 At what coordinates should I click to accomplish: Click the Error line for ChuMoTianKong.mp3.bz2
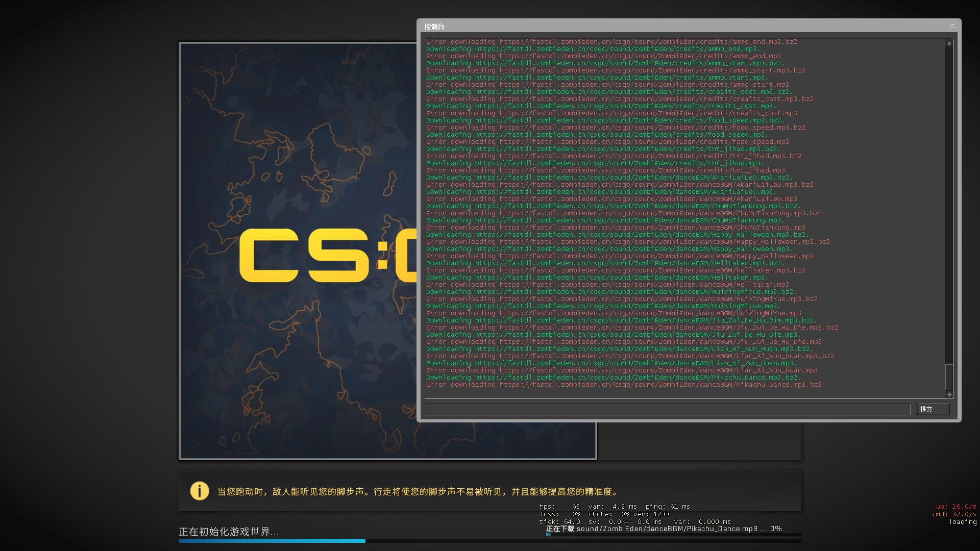(624, 213)
